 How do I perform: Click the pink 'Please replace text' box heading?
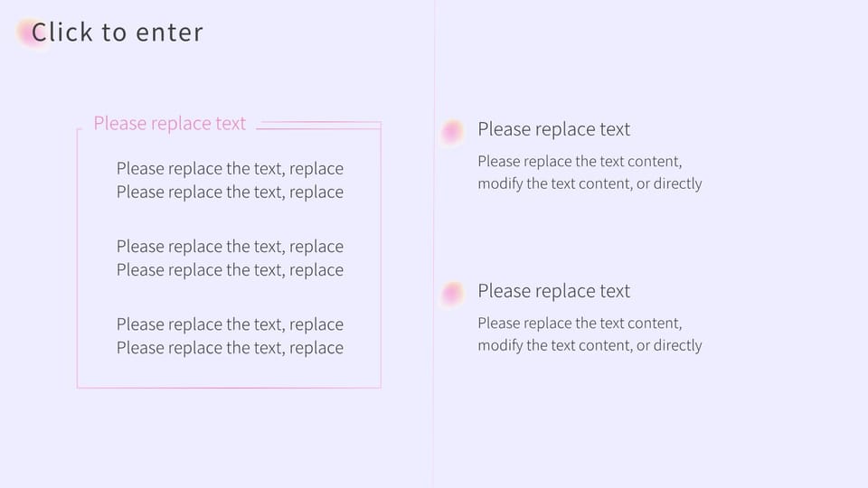pos(169,124)
